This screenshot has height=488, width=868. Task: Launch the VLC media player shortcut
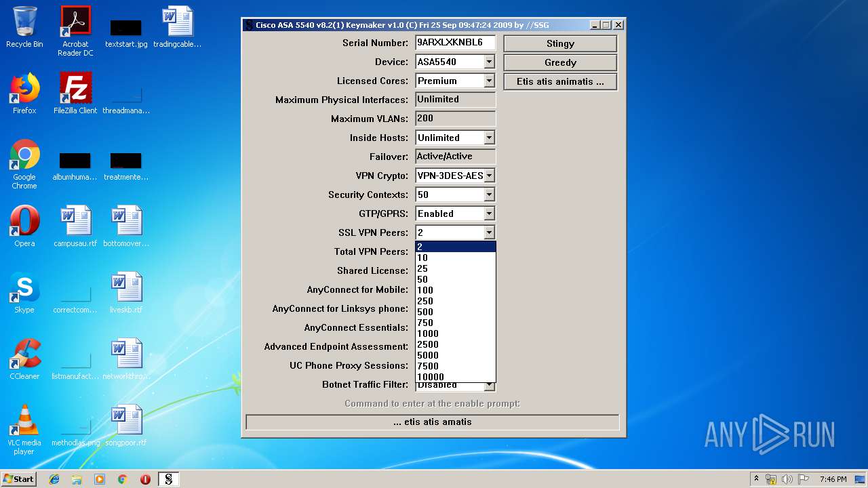click(x=24, y=429)
